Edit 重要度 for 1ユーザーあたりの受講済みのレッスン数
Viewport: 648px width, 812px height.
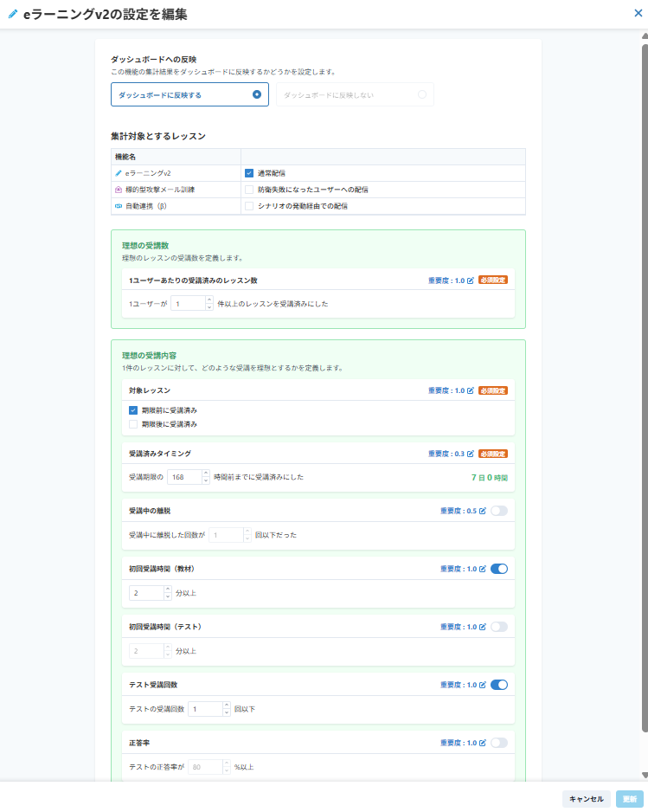point(471,280)
